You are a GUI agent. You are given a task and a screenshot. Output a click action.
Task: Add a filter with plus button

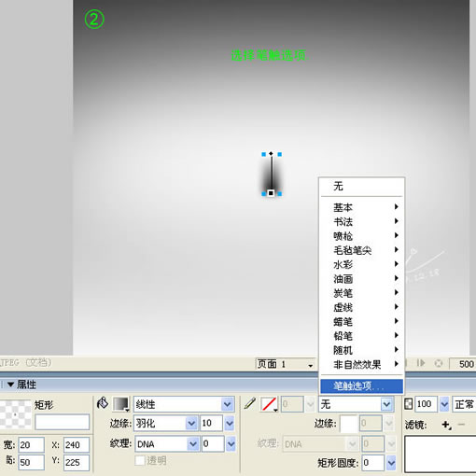(446, 425)
